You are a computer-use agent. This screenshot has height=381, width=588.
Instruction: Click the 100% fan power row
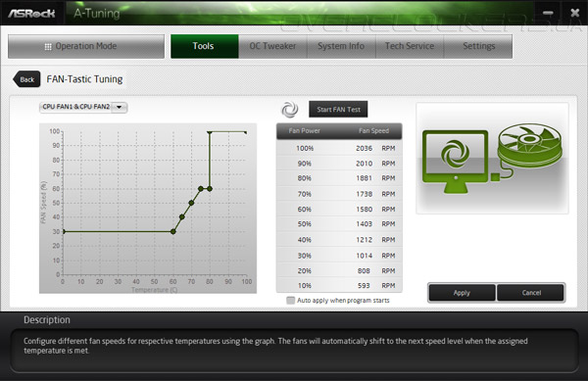point(339,148)
